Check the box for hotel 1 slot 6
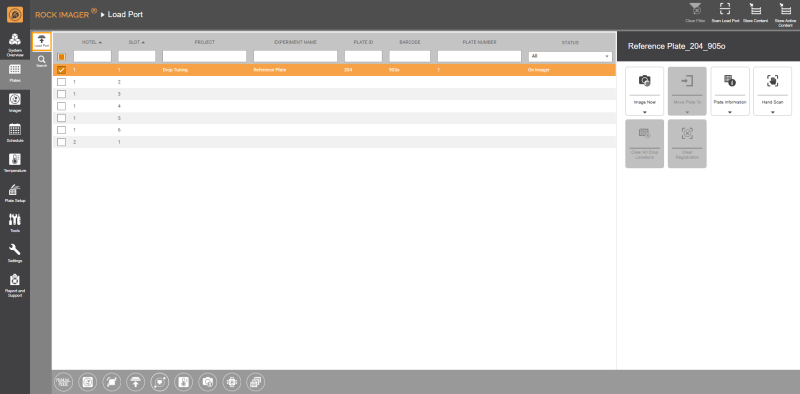 coord(61,130)
